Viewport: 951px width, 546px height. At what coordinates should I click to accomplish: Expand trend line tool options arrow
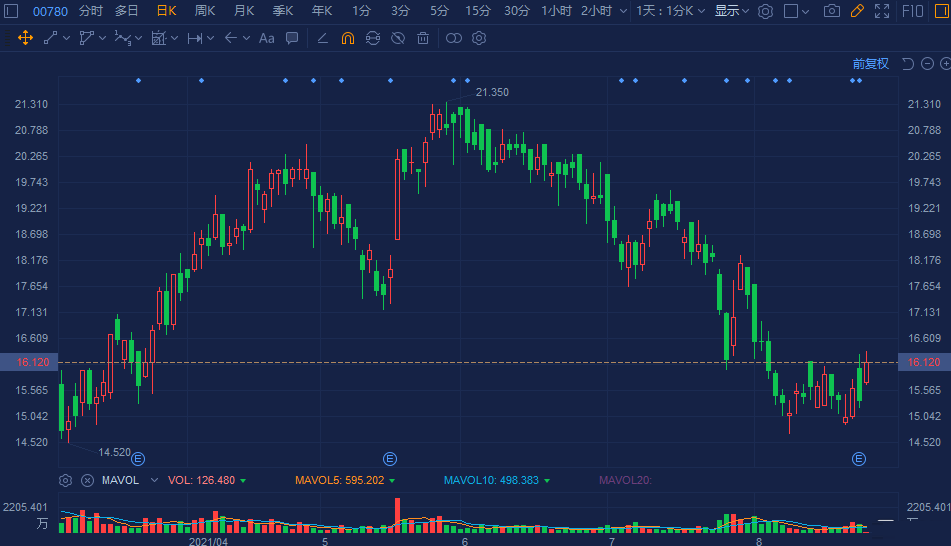[66, 38]
